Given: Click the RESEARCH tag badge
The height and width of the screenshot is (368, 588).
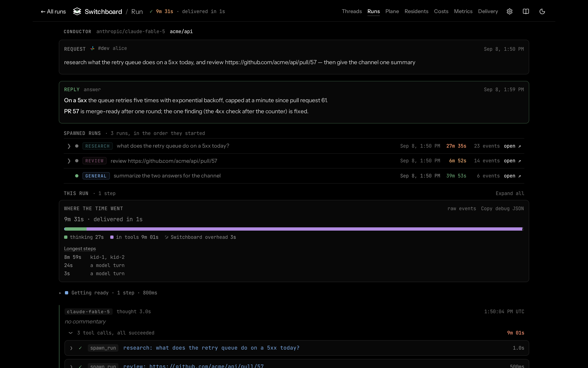Looking at the screenshot, I should (97, 146).
